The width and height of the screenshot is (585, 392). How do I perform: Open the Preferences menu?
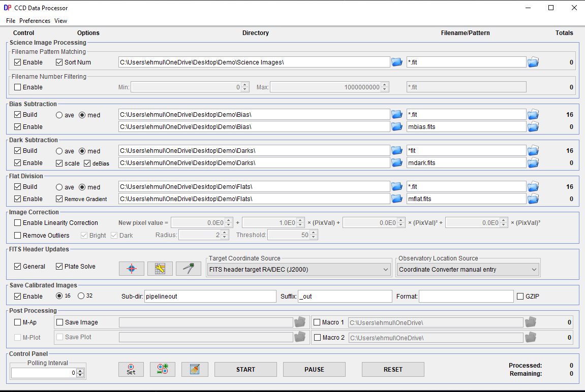[35, 21]
